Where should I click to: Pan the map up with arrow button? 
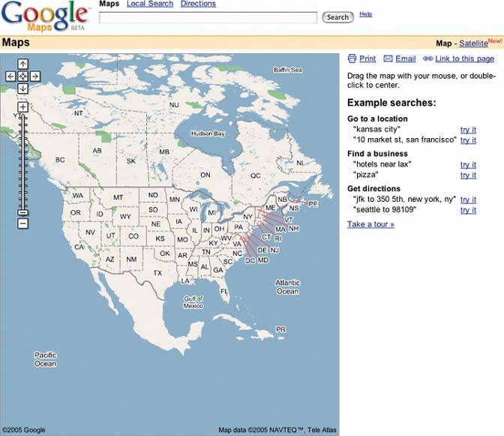(x=22, y=64)
